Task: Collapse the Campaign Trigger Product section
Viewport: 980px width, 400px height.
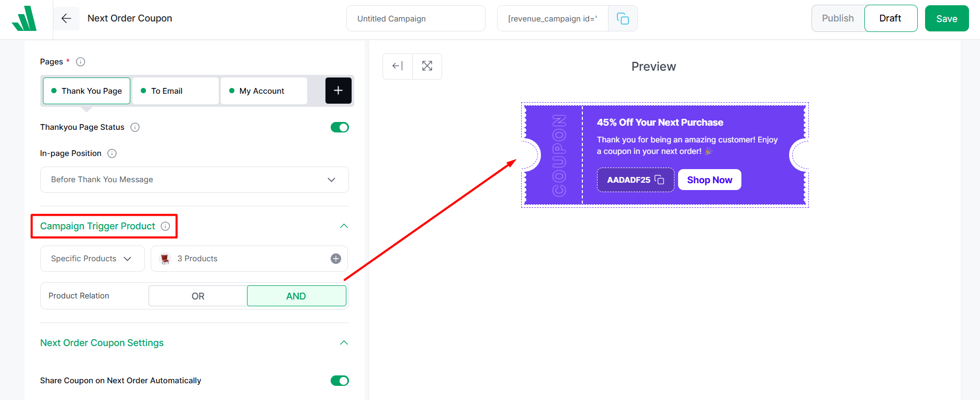Action: (344, 226)
